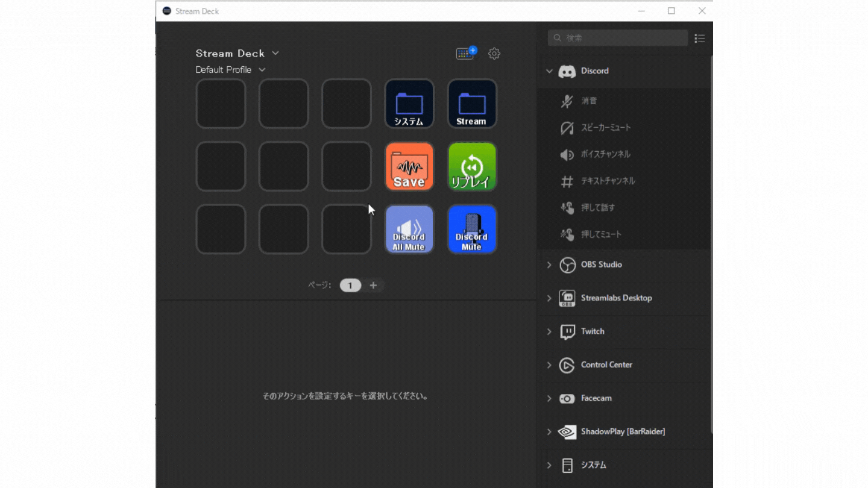
Task: Close the Stream Deck window
Action: (x=702, y=11)
